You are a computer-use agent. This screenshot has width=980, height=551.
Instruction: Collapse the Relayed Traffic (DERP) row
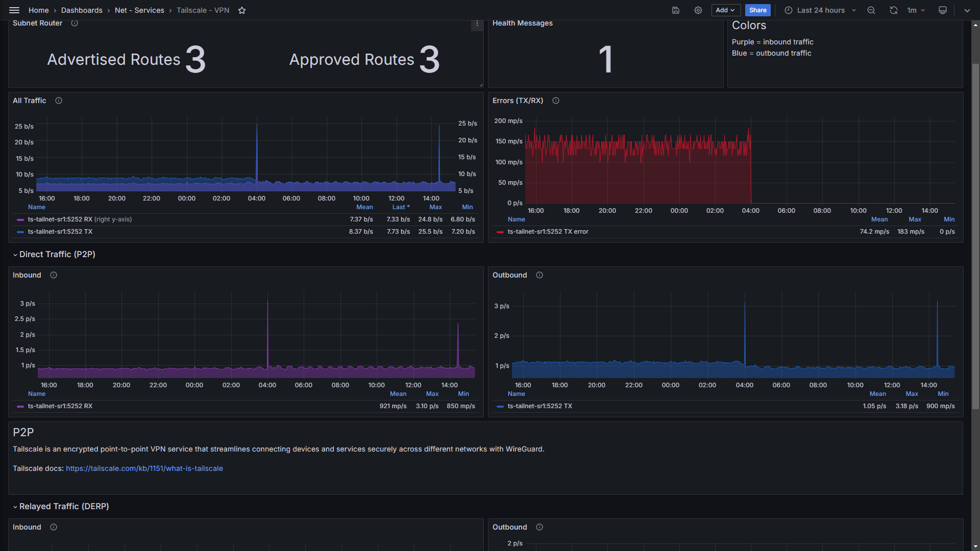point(63,506)
